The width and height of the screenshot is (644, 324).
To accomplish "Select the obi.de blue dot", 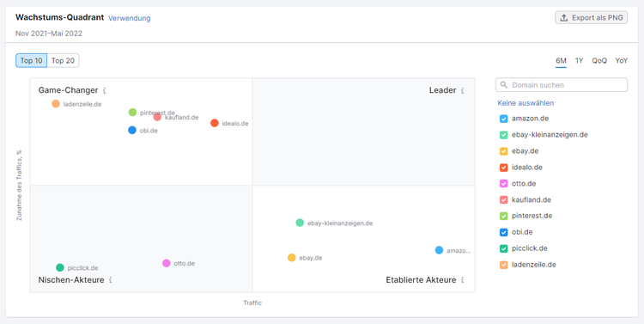I will click(x=132, y=131).
